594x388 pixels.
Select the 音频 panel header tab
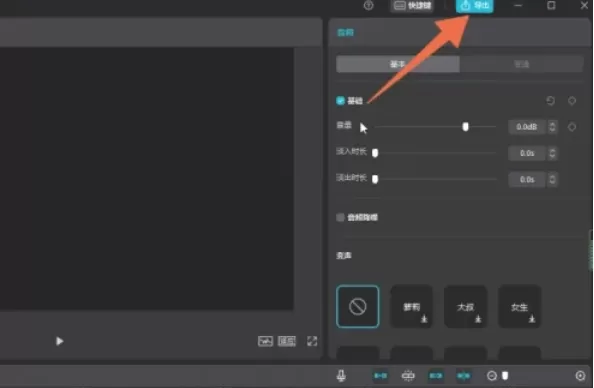click(x=345, y=33)
